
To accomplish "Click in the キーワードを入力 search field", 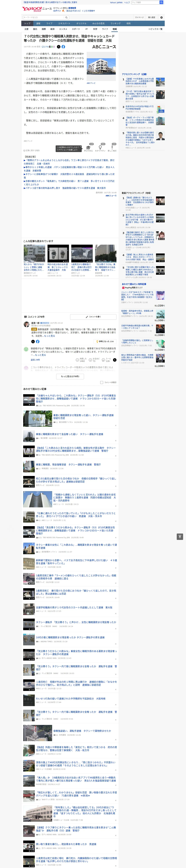I will [x=44, y=17].
